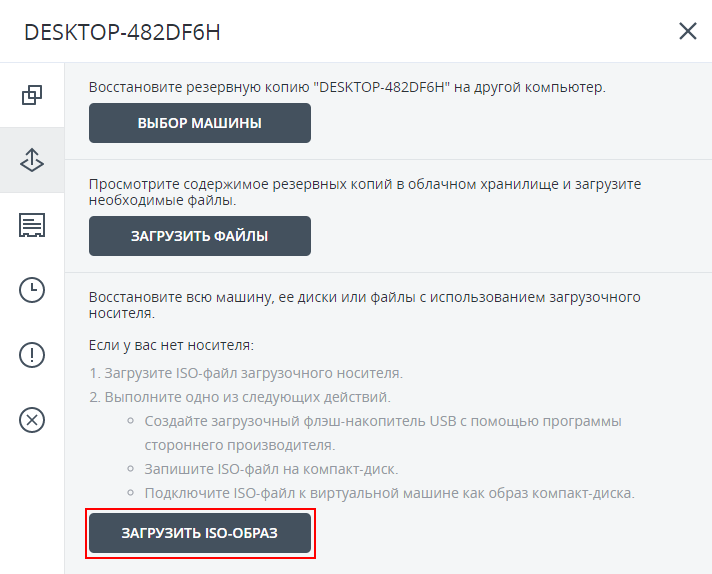712x574 pixels.
Task: Click step 1 about downloading the ISO file
Action: (246, 373)
